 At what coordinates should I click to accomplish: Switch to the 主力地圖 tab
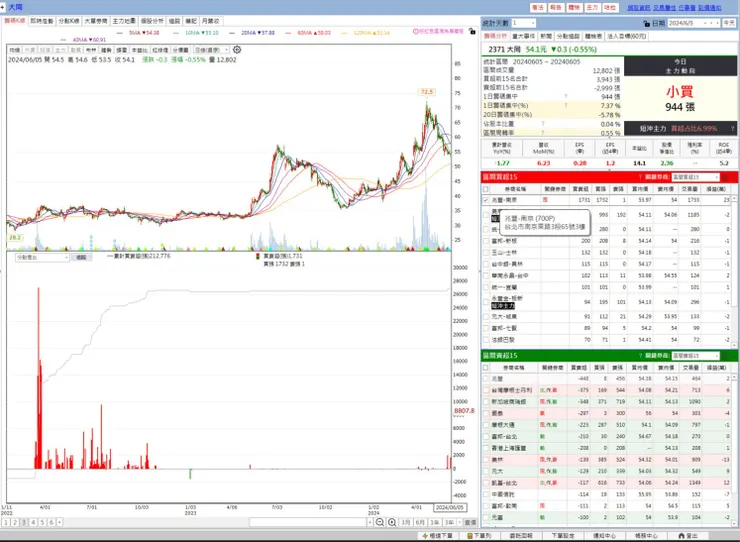pos(124,21)
